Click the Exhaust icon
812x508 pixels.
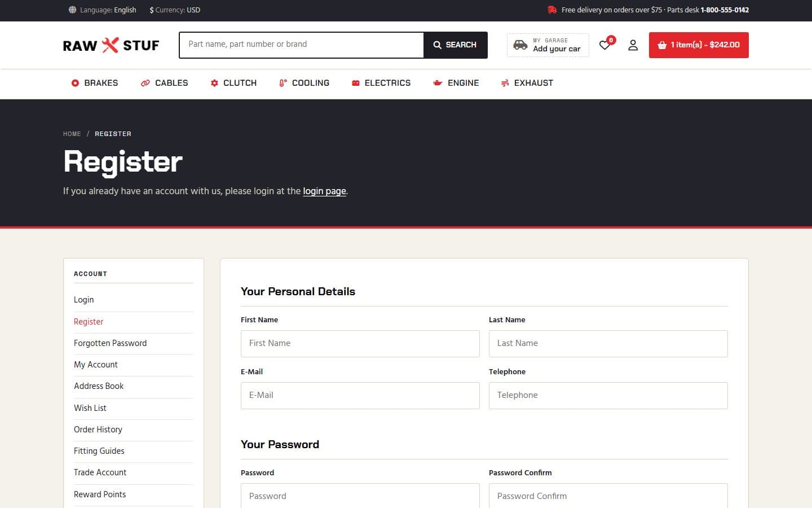[x=505, y=83]
